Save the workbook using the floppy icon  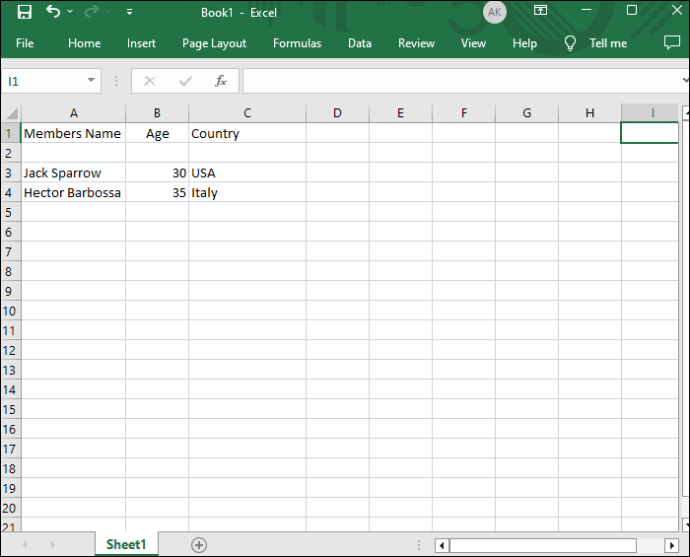pyautogui.click(x=25, y=12)
